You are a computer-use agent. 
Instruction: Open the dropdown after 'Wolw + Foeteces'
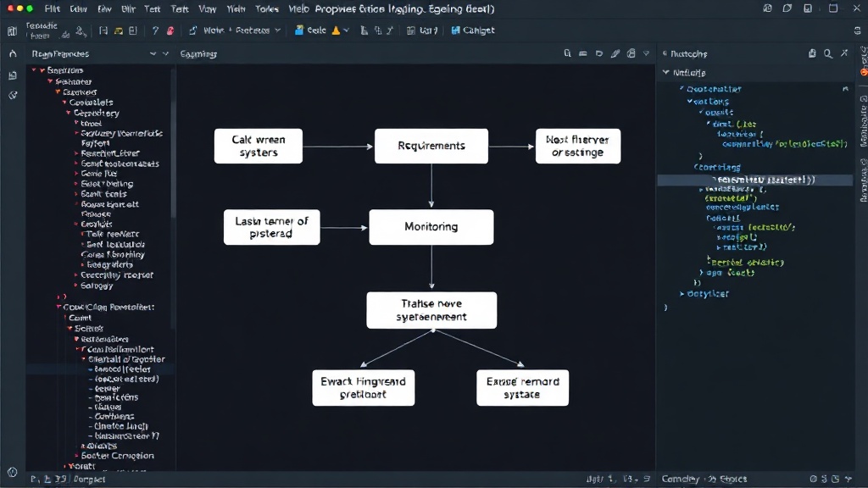277,30
